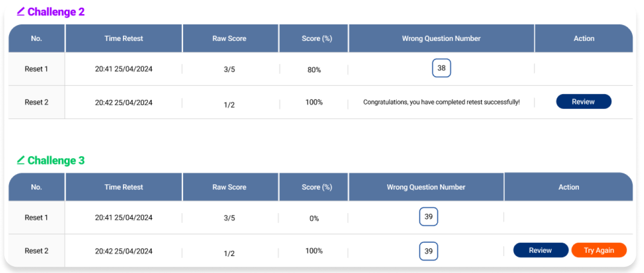Click Action header in Challenge 2 table
The image size is (644, 273).
click(584, 39)
